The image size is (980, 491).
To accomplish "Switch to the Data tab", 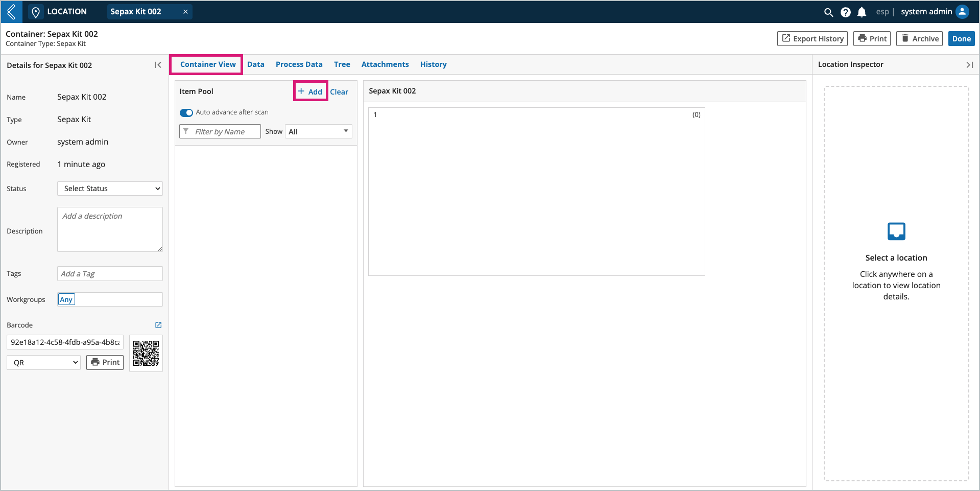I will 255,64.
